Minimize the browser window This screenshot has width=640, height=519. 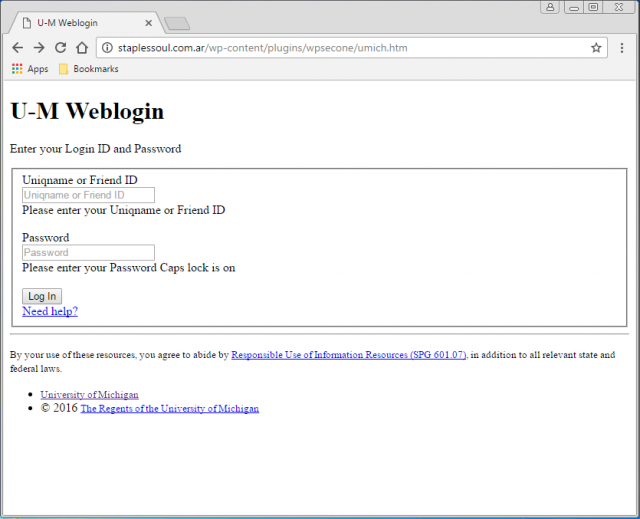pos(574,7)
